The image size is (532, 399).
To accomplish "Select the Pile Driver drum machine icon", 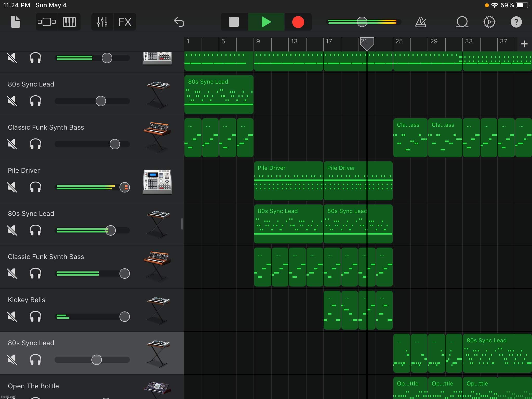I will [157, 182].
